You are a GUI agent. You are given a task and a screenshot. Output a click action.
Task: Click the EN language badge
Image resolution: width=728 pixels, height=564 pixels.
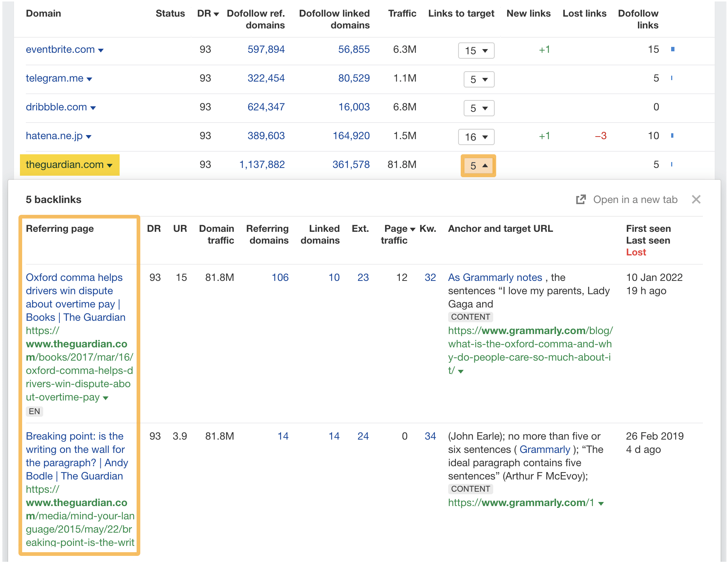[34, 411]
